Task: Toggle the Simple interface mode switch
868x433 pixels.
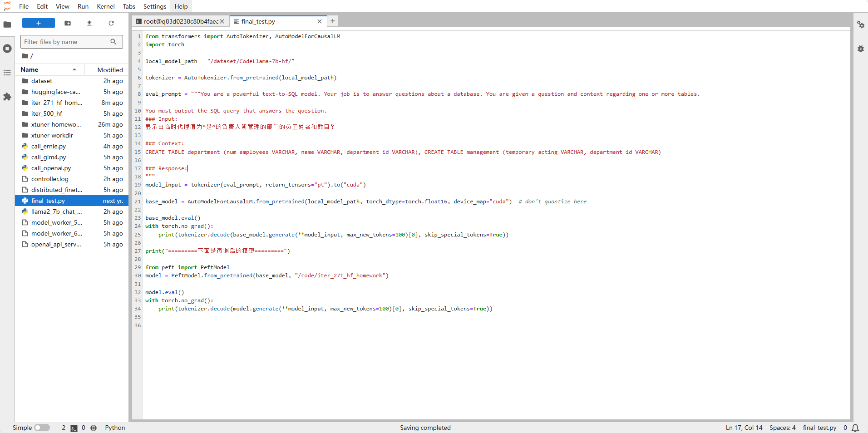Action: pos(42,428)
